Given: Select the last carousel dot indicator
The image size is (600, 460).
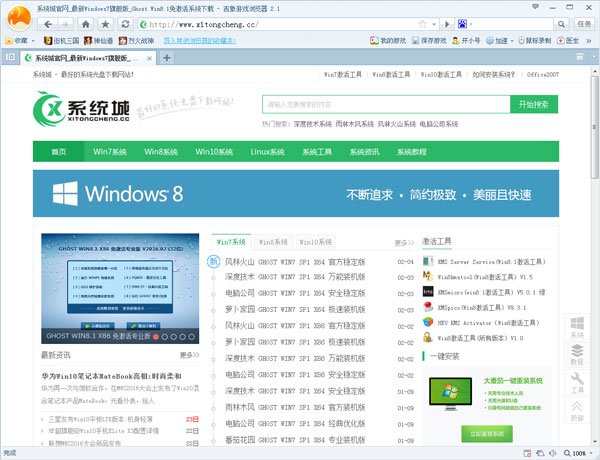Looking at the screenshot, I should pyautogui.click(x=192, y=337).
